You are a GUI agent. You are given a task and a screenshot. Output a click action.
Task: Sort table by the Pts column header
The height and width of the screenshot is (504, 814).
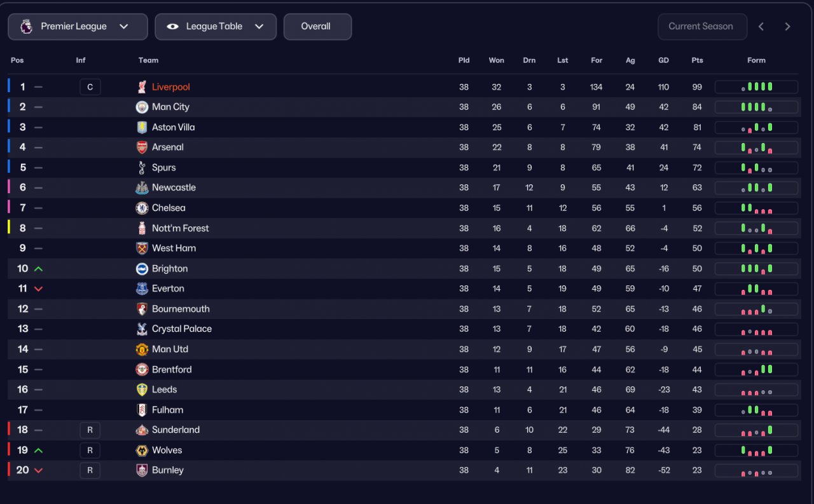[x=697, y=60]
